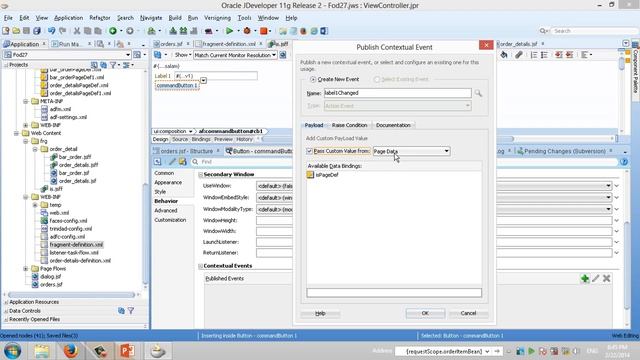Open the File menu
Screen dimensions: 640x360
pyautogui.click(x=8, y=18)
